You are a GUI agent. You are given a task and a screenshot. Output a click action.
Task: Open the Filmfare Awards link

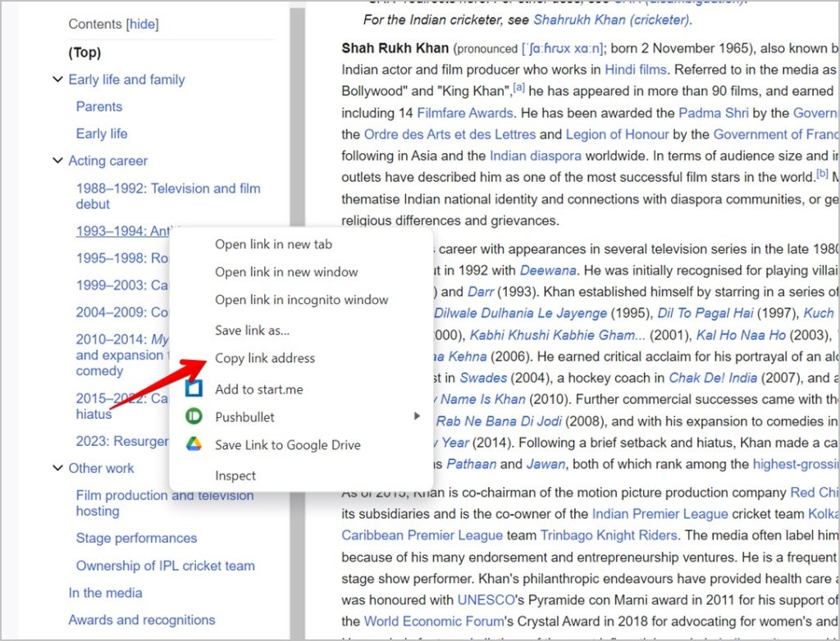[x=464, y=113]
